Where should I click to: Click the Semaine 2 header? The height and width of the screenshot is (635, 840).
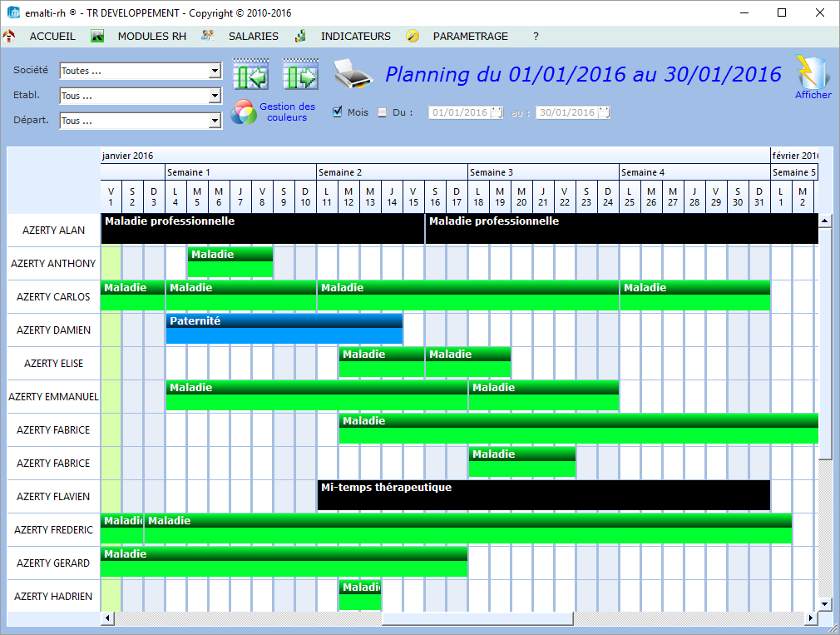click(x=393, y=172)
